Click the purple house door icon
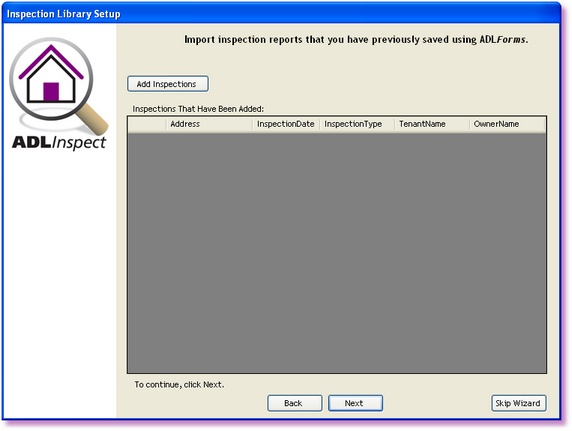572x431 pixels. [x=51, y=91]
